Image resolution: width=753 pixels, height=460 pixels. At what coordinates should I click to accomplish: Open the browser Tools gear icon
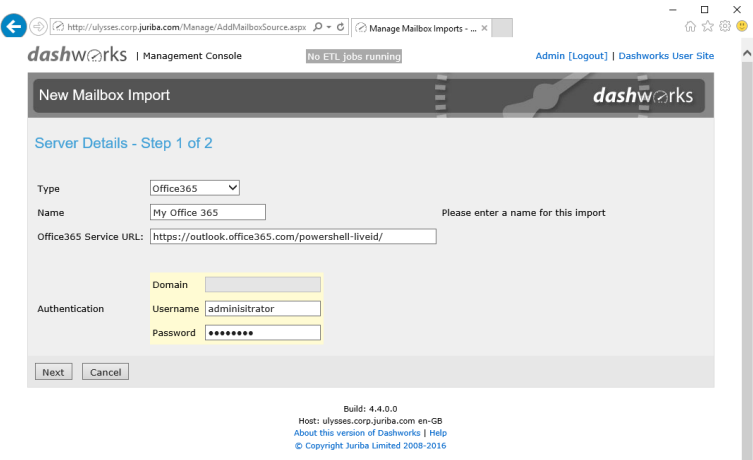(725, 26)
